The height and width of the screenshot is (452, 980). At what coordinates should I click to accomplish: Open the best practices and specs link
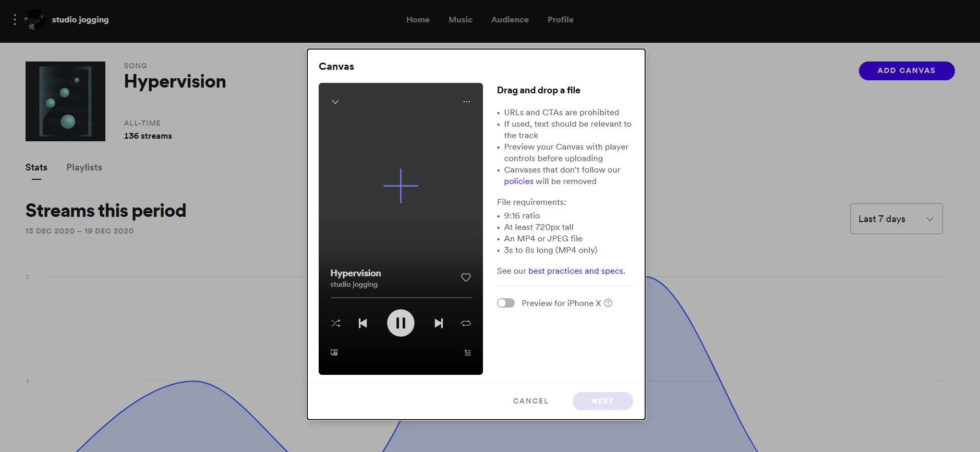click(x=575, y=271)
